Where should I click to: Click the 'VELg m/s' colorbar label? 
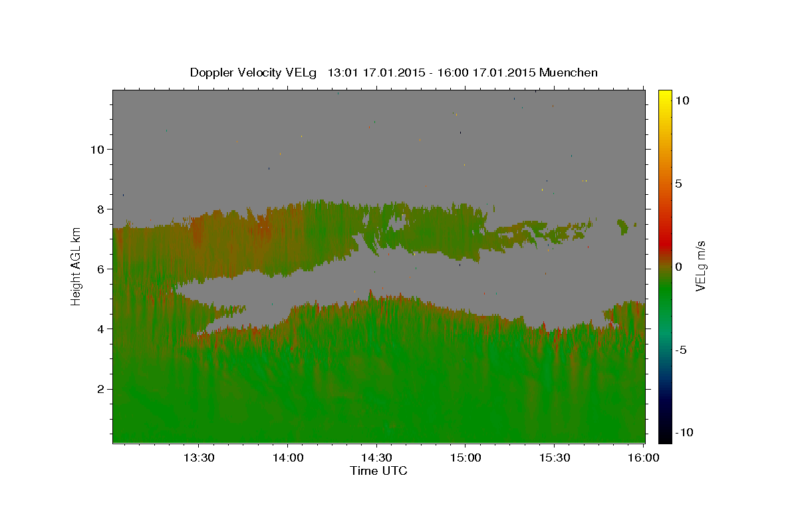(x=701, y=266)
